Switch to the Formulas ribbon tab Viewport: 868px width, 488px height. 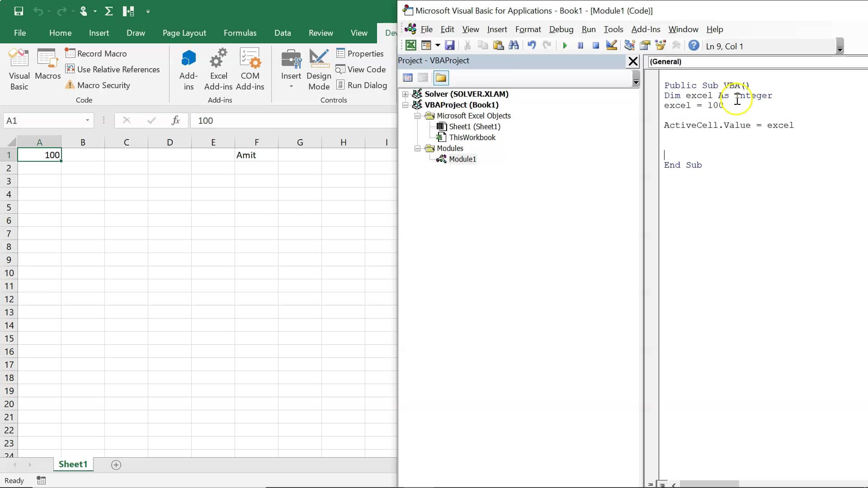coord(240,33)
